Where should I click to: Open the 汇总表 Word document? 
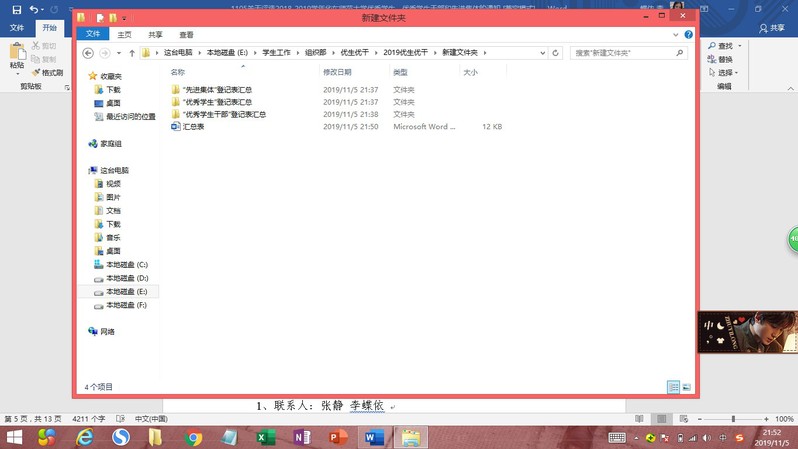click(x=193, y=127)
